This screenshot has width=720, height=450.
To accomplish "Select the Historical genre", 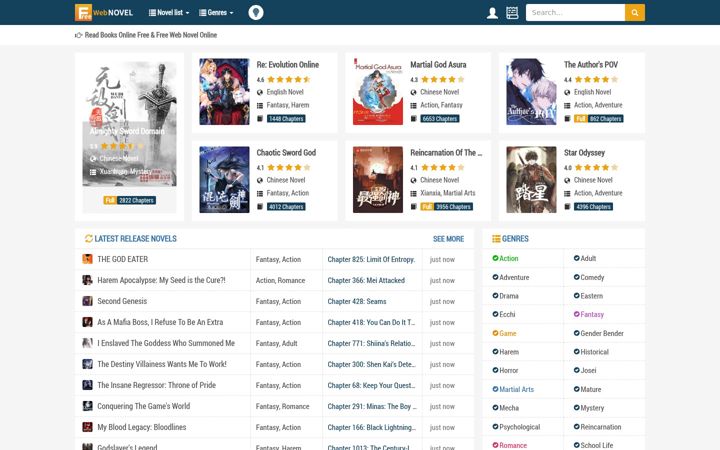I will pyautogui.click(x=591, y=352).
